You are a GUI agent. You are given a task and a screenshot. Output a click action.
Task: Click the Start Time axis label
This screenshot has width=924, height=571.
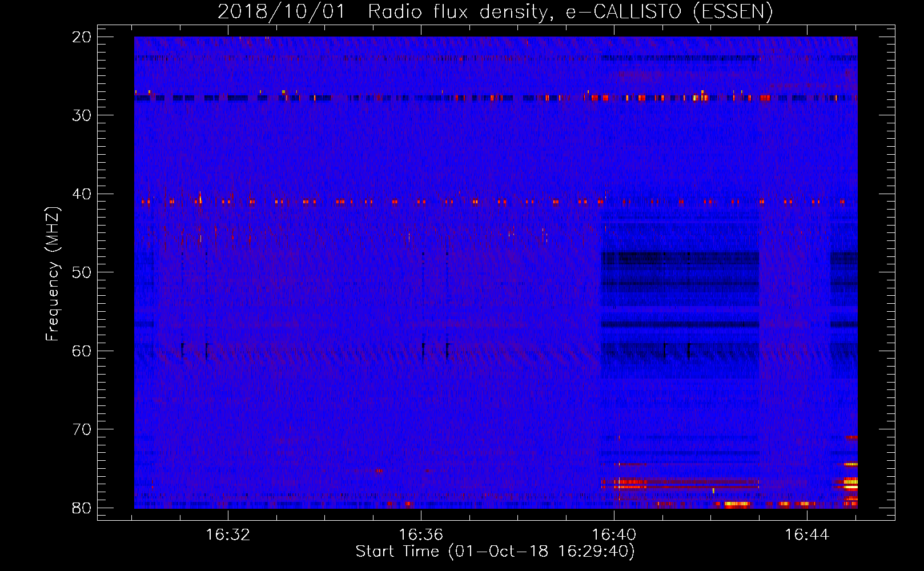pos(495,551)
